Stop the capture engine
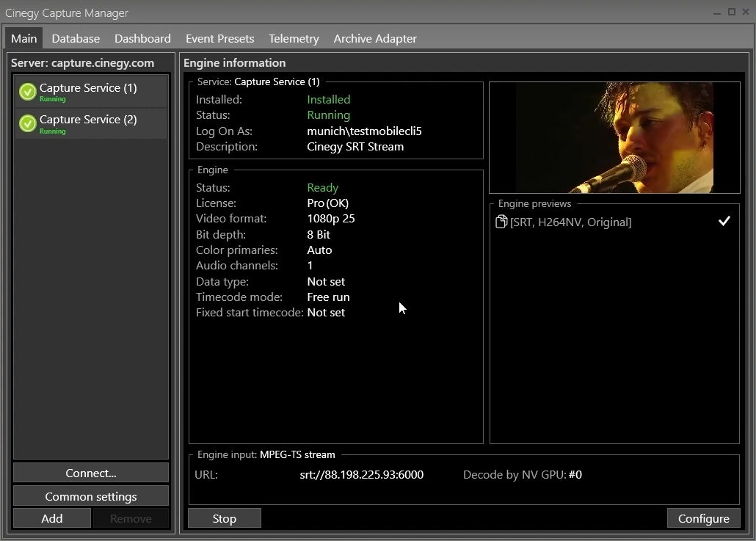 coord(225,518)
